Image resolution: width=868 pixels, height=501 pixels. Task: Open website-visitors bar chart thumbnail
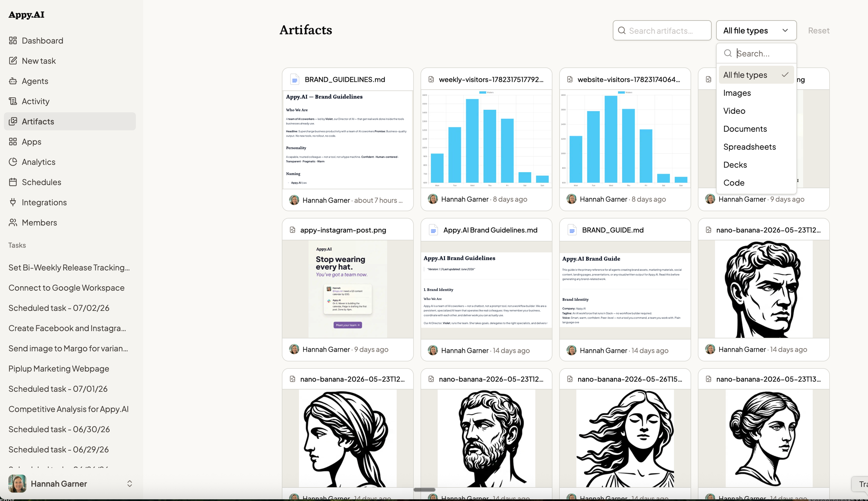(625, 139)
